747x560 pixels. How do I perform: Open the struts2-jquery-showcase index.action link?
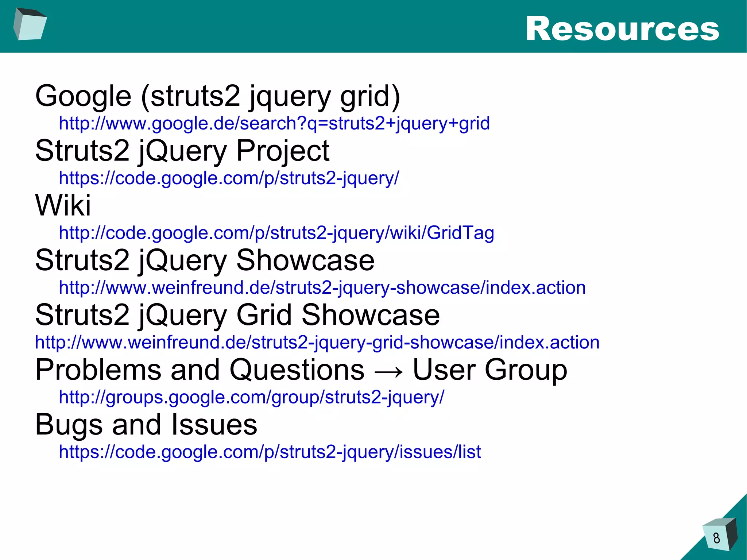point(322,287)
